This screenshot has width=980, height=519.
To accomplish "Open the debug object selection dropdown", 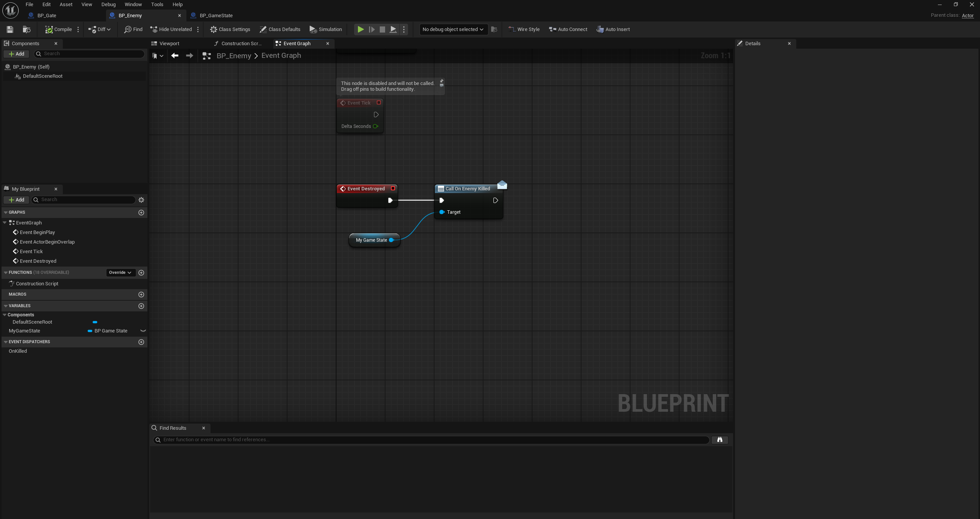I will tap(453, 29).
